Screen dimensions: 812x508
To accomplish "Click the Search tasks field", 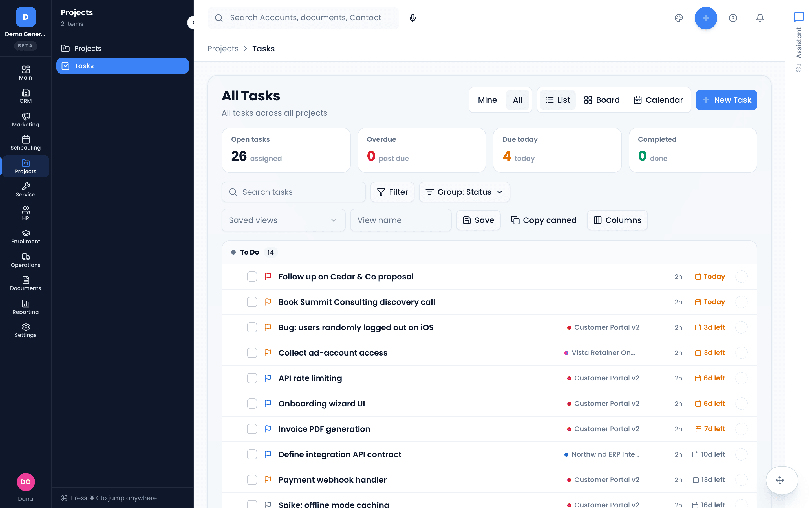I will (294, 192).
